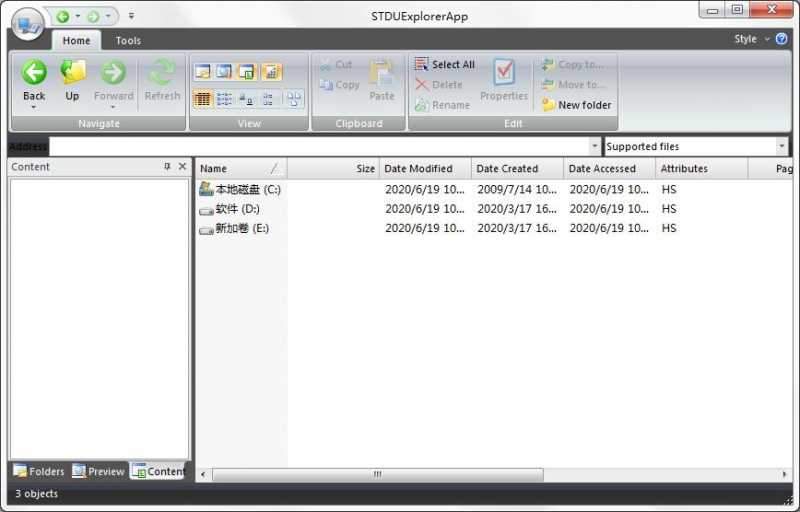Click the Rename button
Viewport: 800px width, 512px height.
click(x=442, y=105)
